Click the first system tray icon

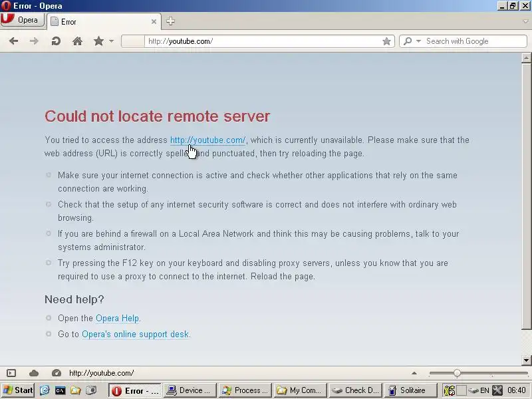click(x=450, y=390)
